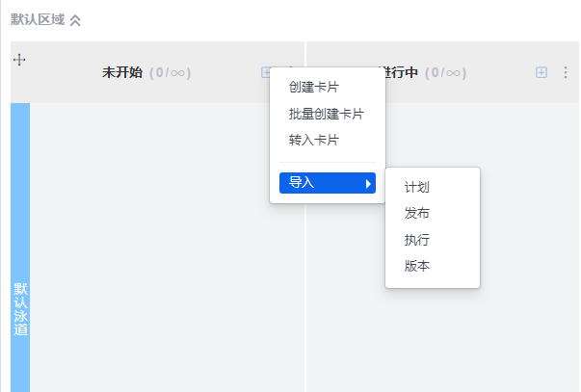
Task: Import from 计划 in the submenu
Action: coord(417,187)
